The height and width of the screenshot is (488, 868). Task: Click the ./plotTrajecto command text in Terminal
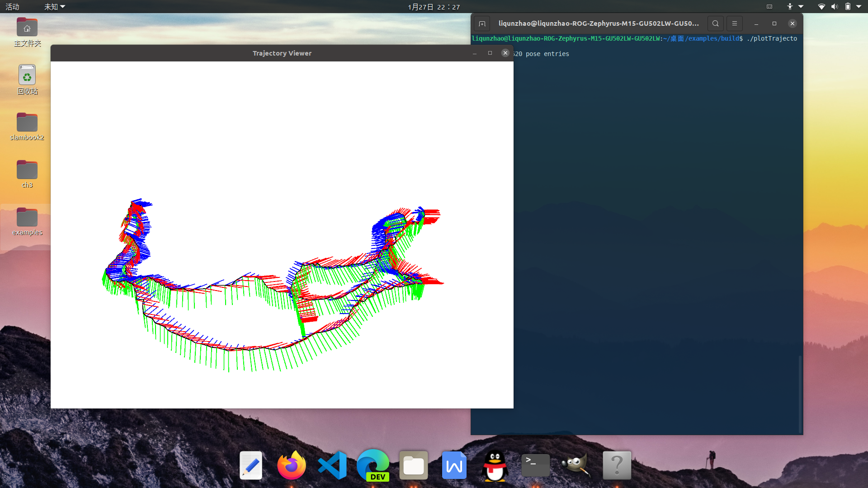click(x=772, y=38)
